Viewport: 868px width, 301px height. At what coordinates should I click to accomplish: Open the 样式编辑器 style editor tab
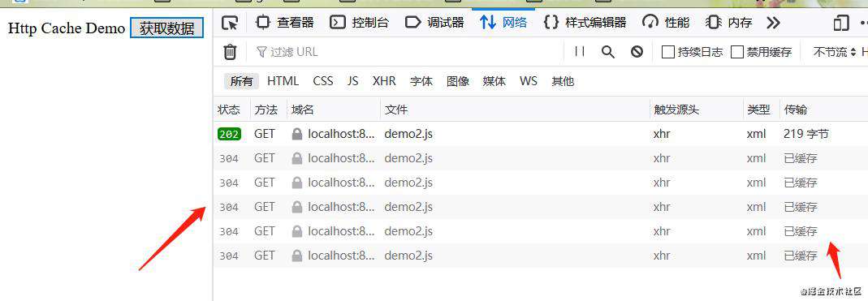click(x=585, y=23)
